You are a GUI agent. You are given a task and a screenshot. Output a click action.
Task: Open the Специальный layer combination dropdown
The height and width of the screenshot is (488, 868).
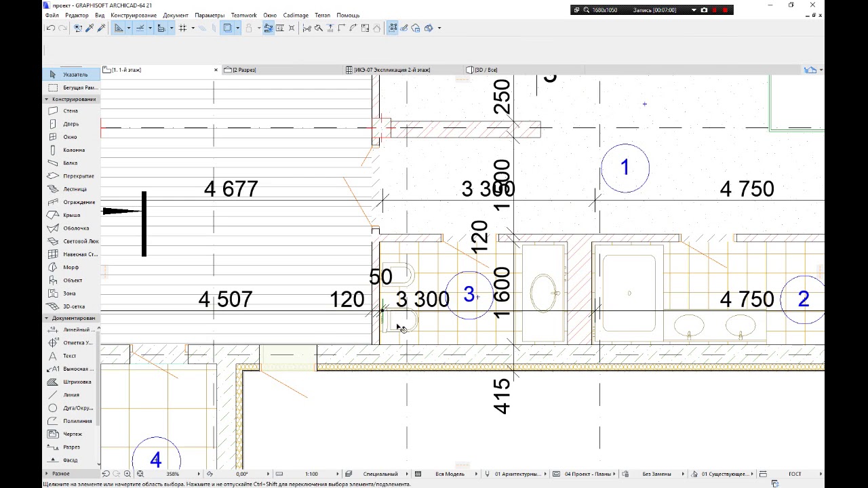coord(380,474)
